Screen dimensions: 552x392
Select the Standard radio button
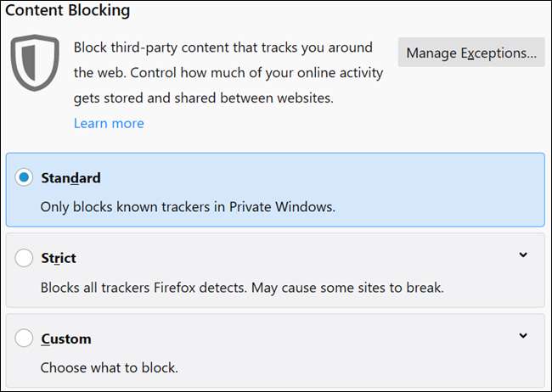click(x=25, y=178)
